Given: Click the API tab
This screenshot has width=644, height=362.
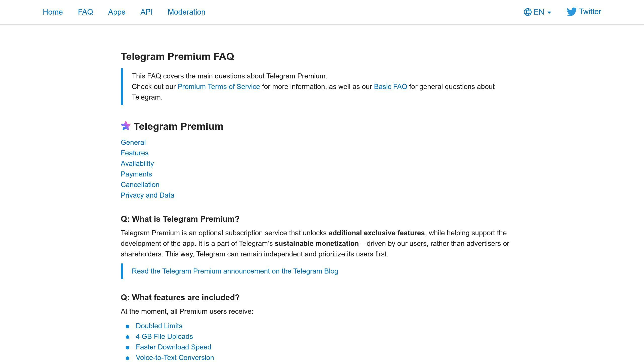Looking at the screenshot, I should coord(146,12).
